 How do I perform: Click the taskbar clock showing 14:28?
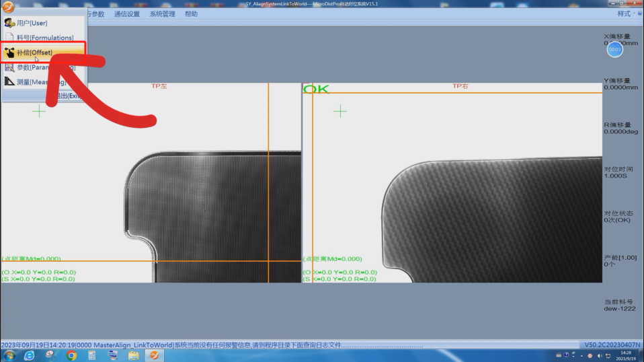pyautogui.click(x=625, y=355)
